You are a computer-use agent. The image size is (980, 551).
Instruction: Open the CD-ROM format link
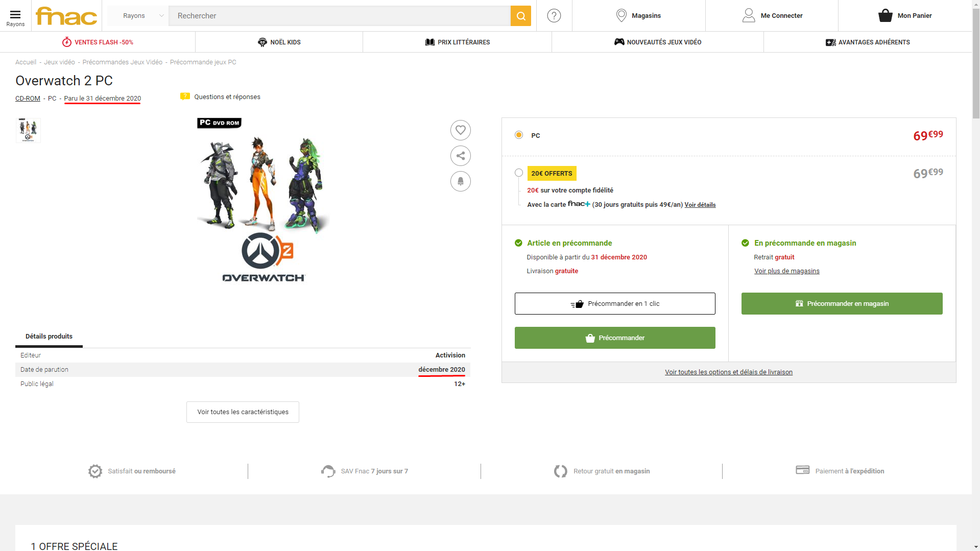(28, 99)
